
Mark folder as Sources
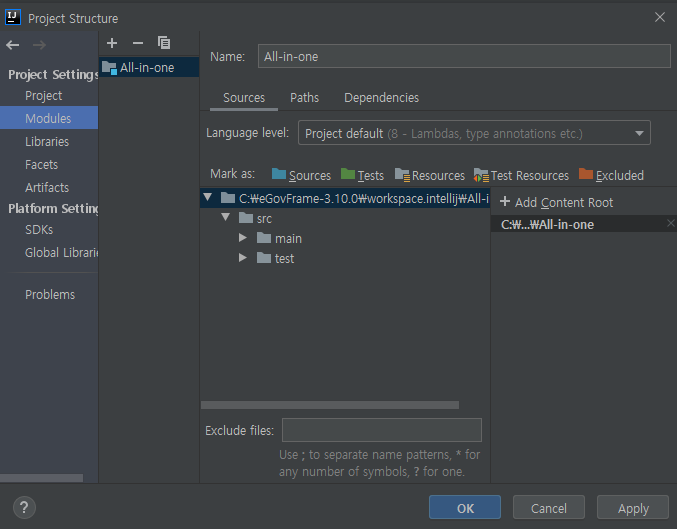(x=301, y=175)
